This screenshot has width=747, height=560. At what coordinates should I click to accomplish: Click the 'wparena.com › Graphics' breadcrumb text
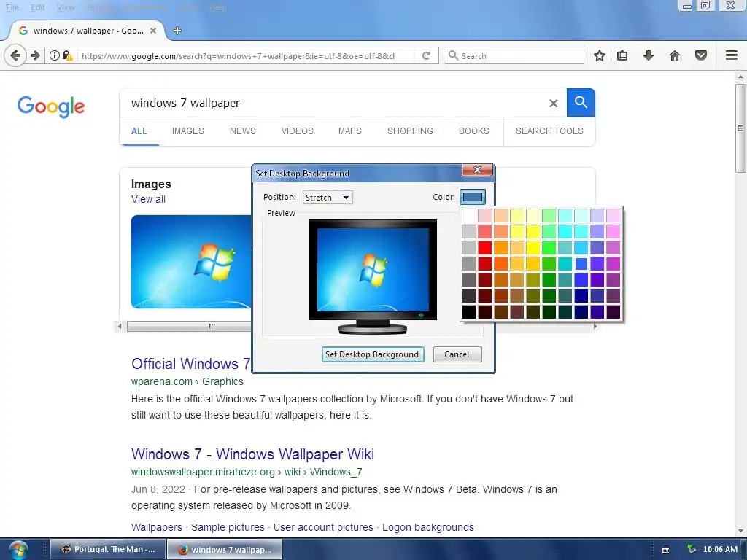[x=187, y=381]
